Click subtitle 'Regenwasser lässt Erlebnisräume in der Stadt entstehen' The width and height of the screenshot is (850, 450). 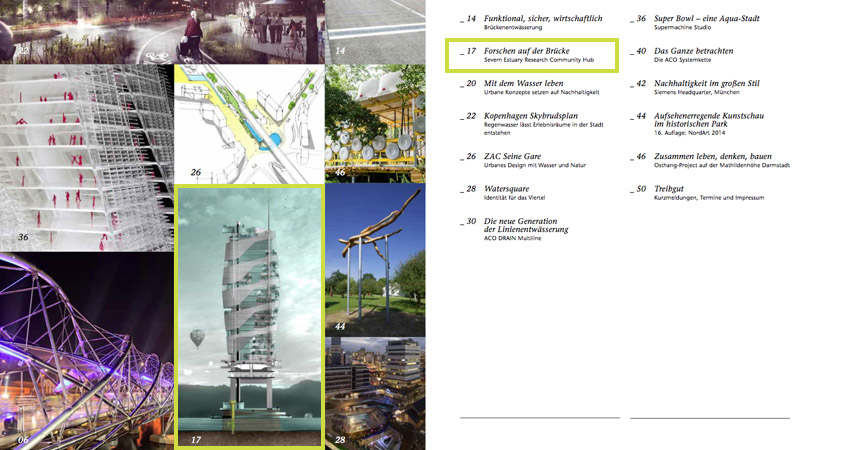[543, 128]
